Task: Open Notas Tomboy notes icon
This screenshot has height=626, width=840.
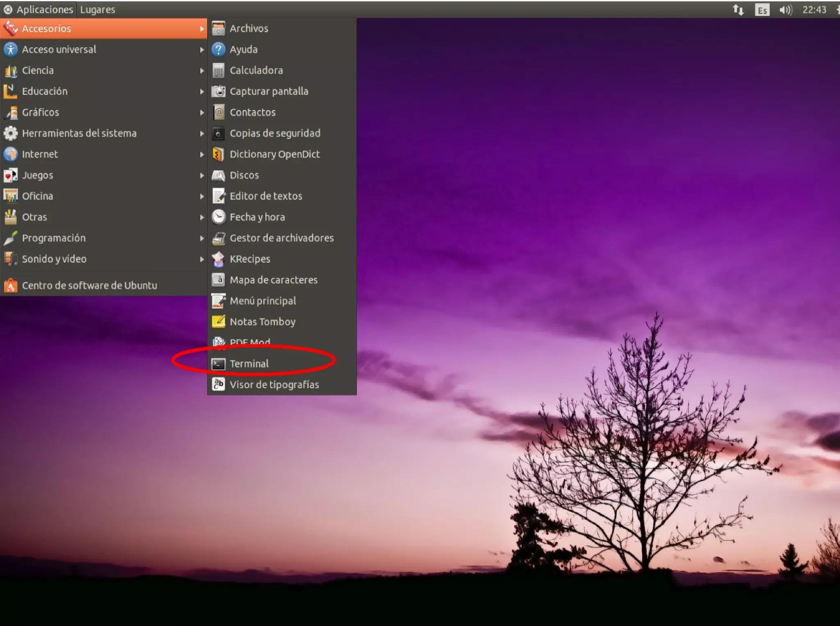Action: pos(218,322)
